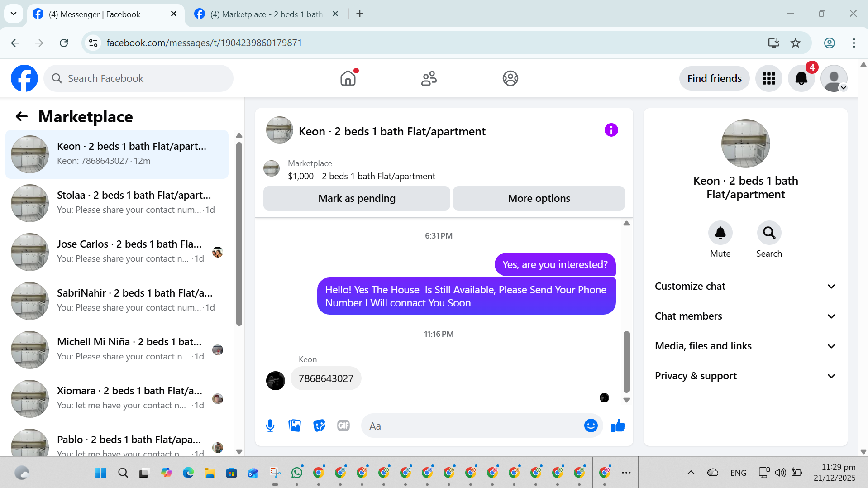Open WhatsApp from the taskbar
Screen dimensions: 868x488
click(297, 473)
